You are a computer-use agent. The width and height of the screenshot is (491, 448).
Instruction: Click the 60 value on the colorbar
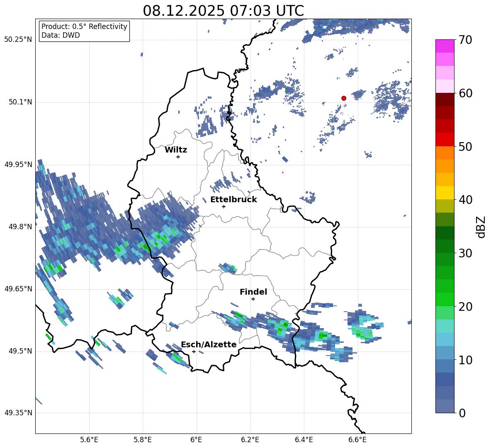coord(465,93)
